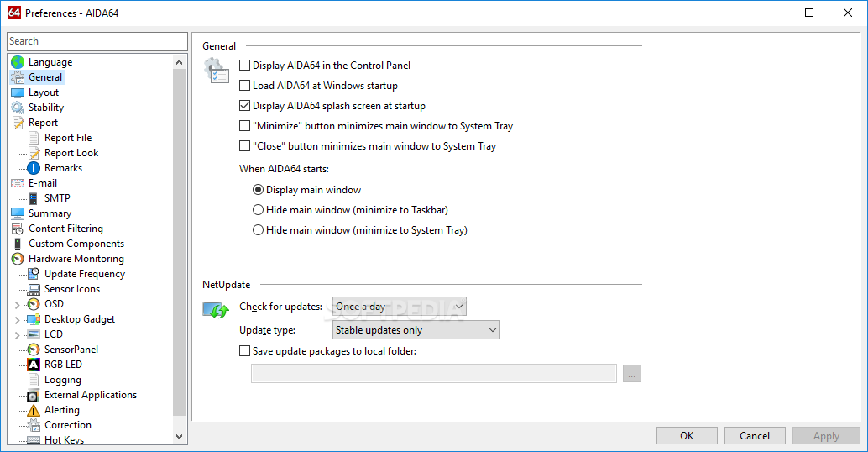
Task: Click the local folder path input field
Action: click(x=434, y=374)
